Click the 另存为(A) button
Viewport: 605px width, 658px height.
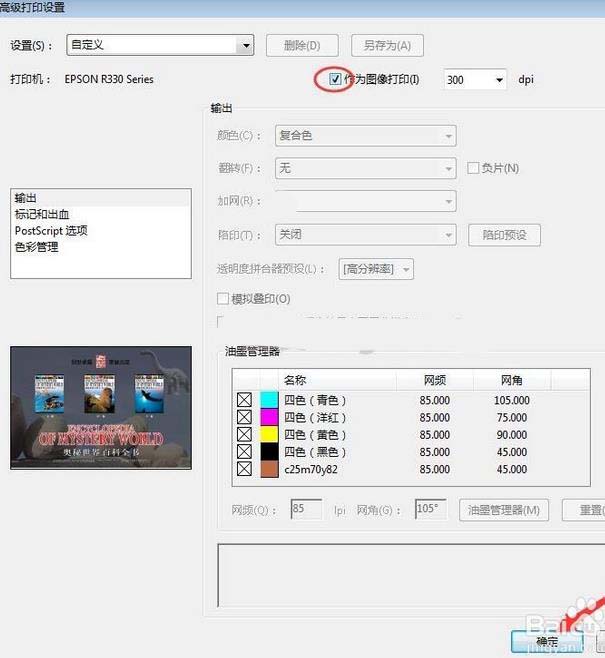pos(387,45)
